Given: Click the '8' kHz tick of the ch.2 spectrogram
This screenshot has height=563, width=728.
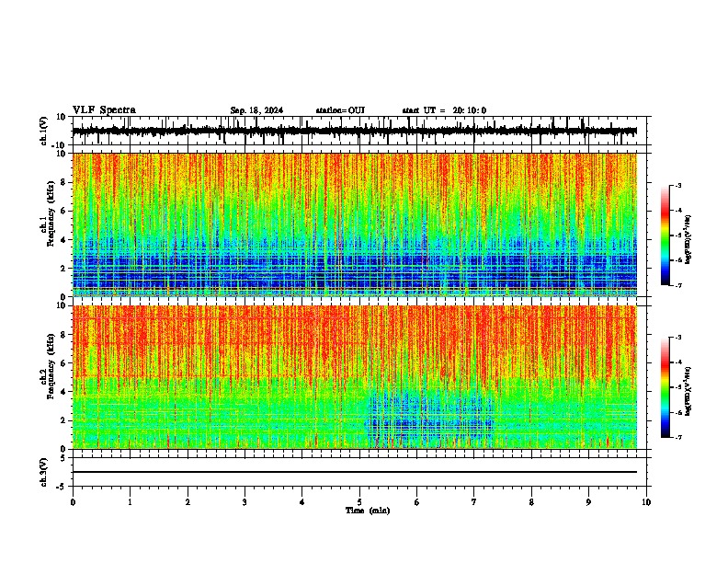Looking at the screenshot, I should (x=64, y=335).
